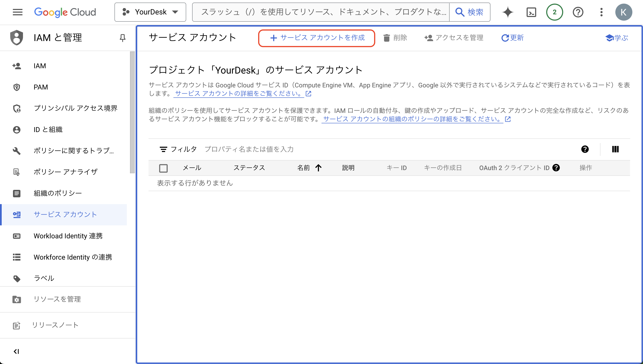Open notifications badge showing 2
Viewport: 643px width, 364px height.
tap(554, 12)
